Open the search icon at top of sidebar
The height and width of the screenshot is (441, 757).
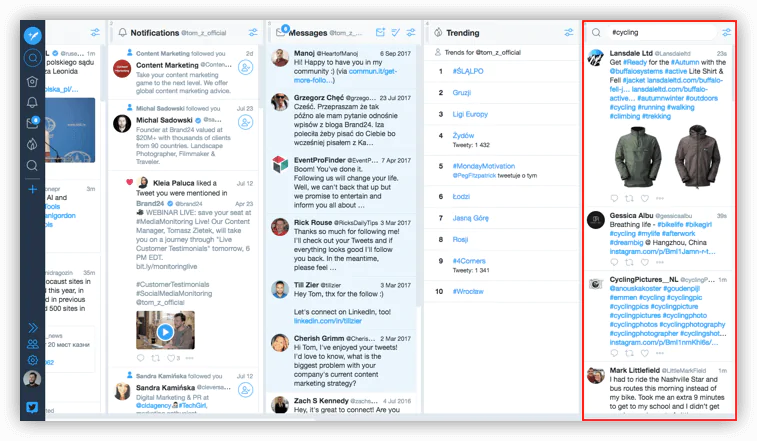pyautogui.click(x=33, y=58)
